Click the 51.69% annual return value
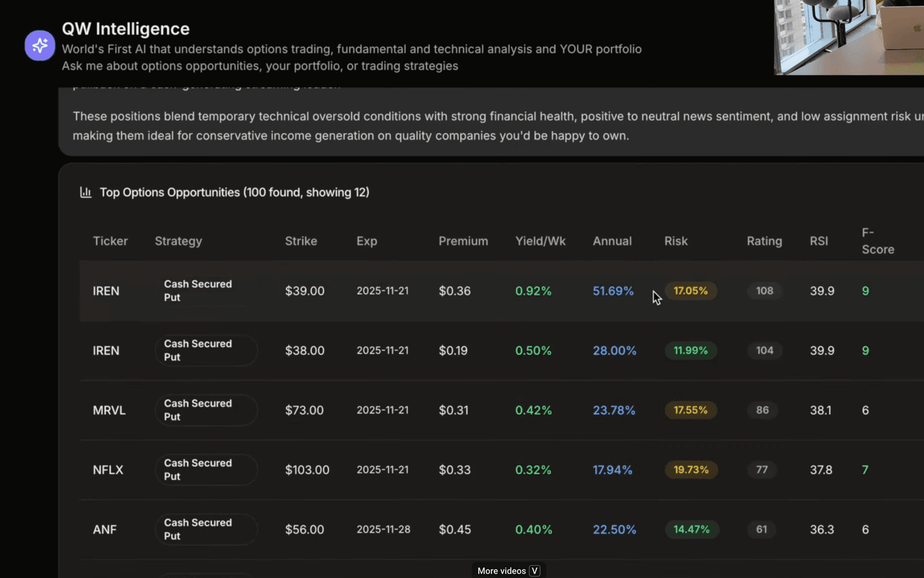This screenshot has height=578, width=924. tap(613, 291)
